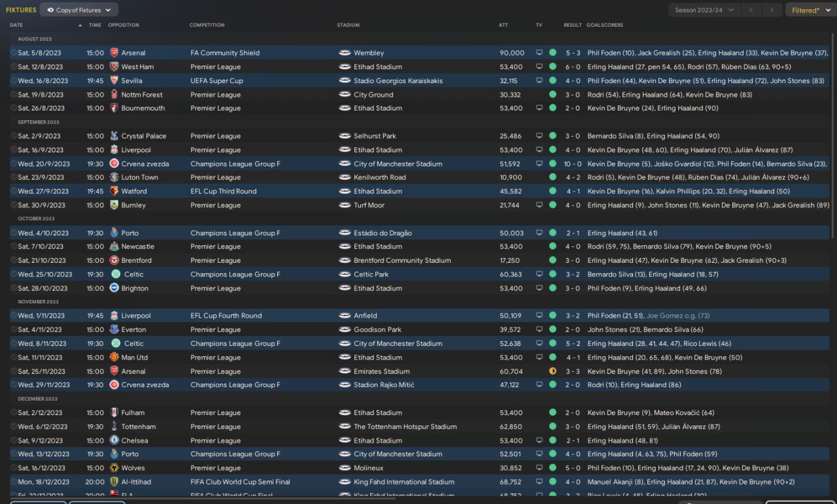The height and width of the screenshot is (504, 837).
Task: Click the Crystal Palace club badge
Action: 114,136
